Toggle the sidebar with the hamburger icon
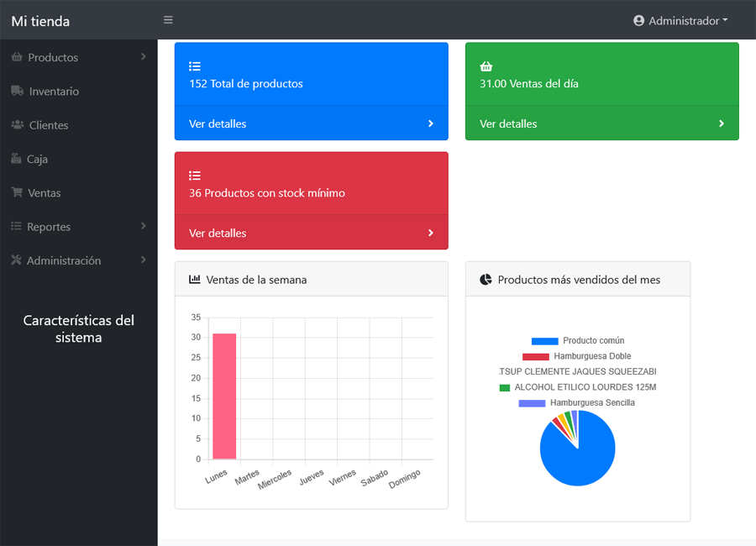This screenshot has height=546, width=756. click(168, 20)
